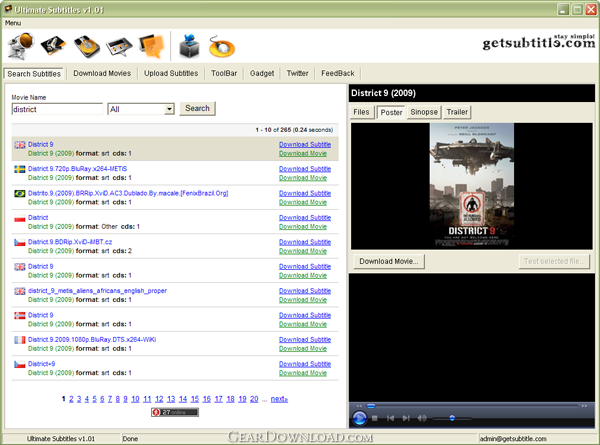Click the 27 online counter badge
The height and width of the screenshot is (445, 600).
[175, 412]
